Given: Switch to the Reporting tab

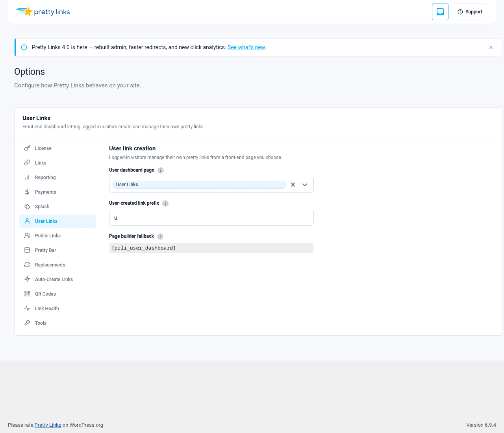Looking at the screenshot, I should (x=57, y=178).
